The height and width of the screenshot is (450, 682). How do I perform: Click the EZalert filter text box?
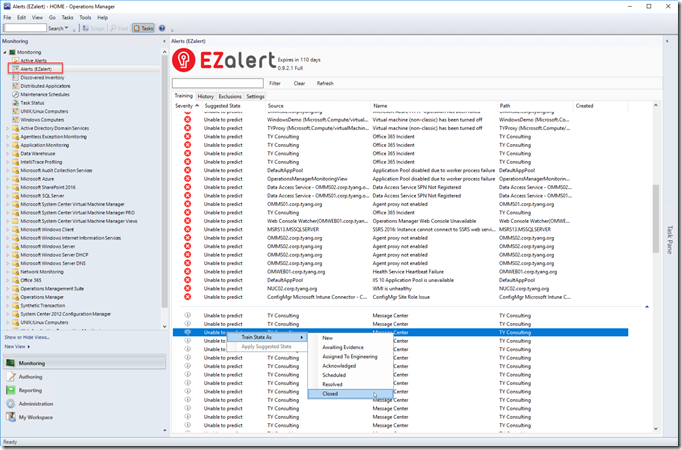pyautogui.click(x=218, y=83)
